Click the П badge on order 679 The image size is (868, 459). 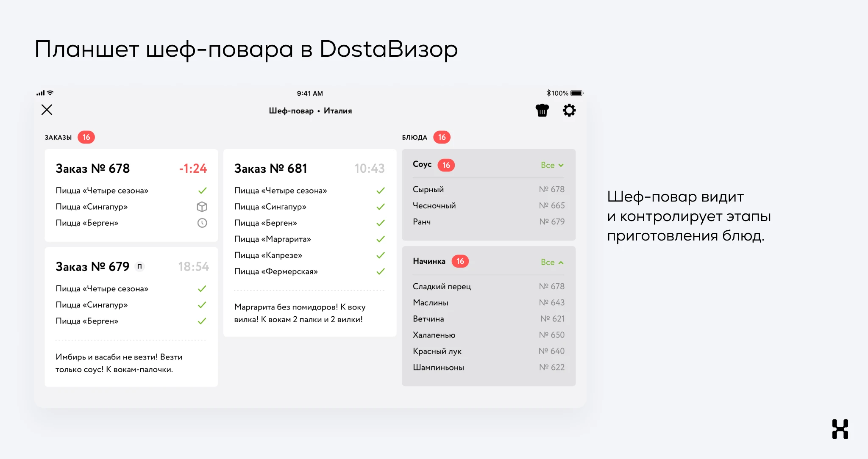[x=139, y=266]
